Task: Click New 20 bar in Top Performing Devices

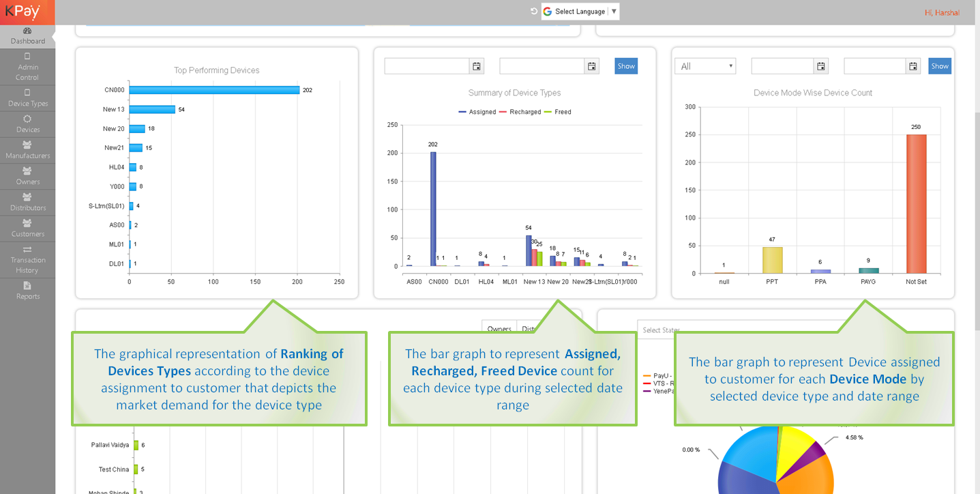Action: click(x=137, y=128)
